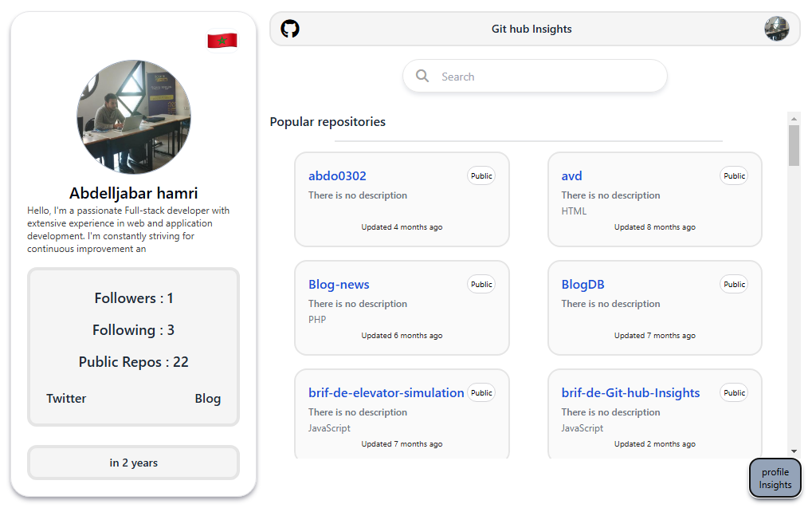
Task: Click 'Updated 6 months ago' on Blog-news
Action: [402, 336]
